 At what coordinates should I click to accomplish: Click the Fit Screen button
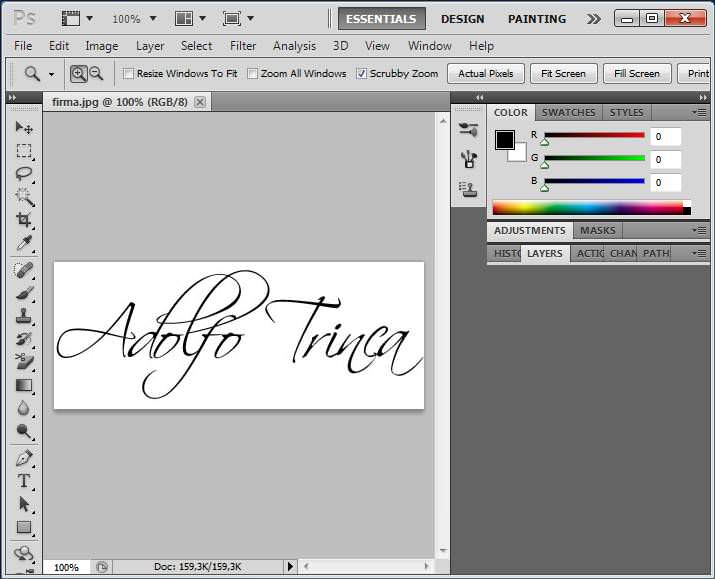tap(563, 73)
